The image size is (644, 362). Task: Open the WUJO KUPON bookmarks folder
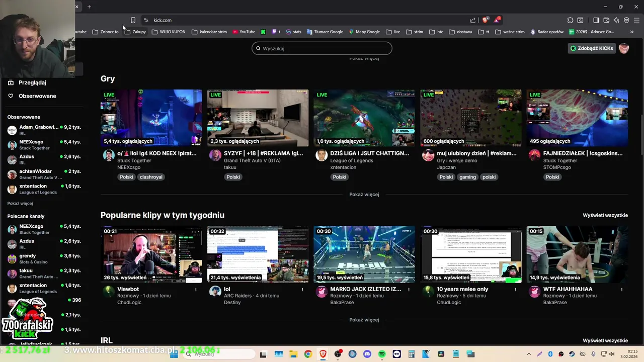click(x=169, y=32)
